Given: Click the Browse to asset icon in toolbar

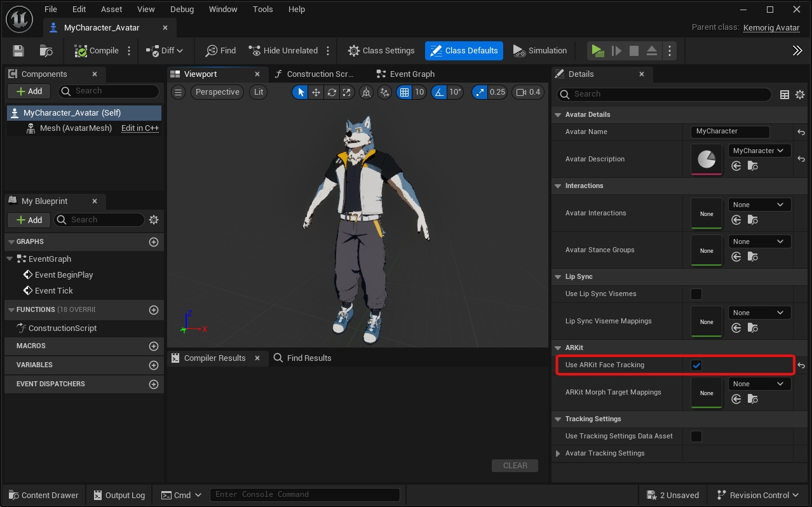Looking at the screenshot, I should tap(46, 51).
